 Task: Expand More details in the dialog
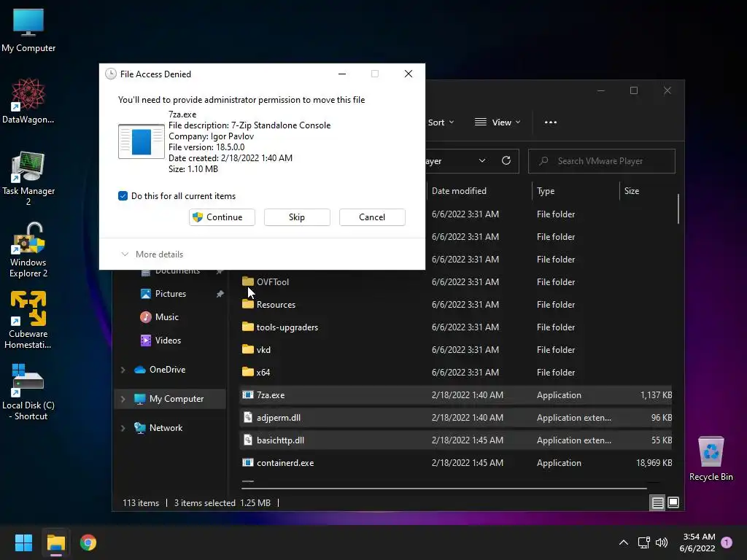click(152, 254)
